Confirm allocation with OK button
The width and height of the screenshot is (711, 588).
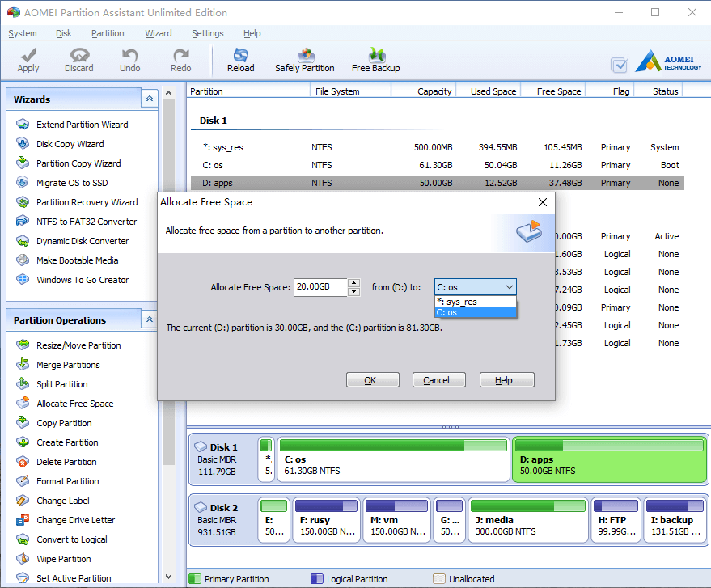pos(373,380)
